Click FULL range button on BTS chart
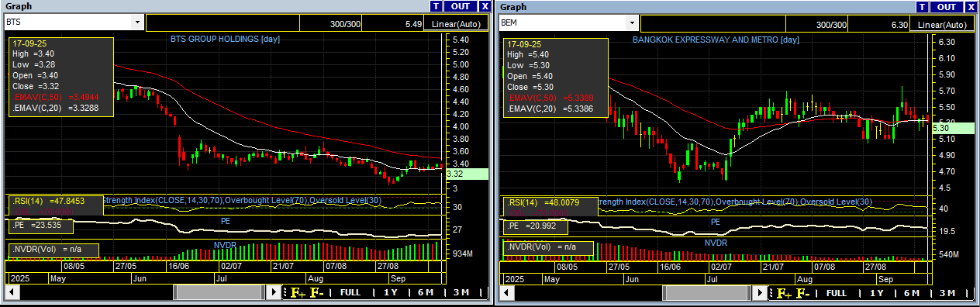This screenshot has width=980, height=307. (350, 293)
